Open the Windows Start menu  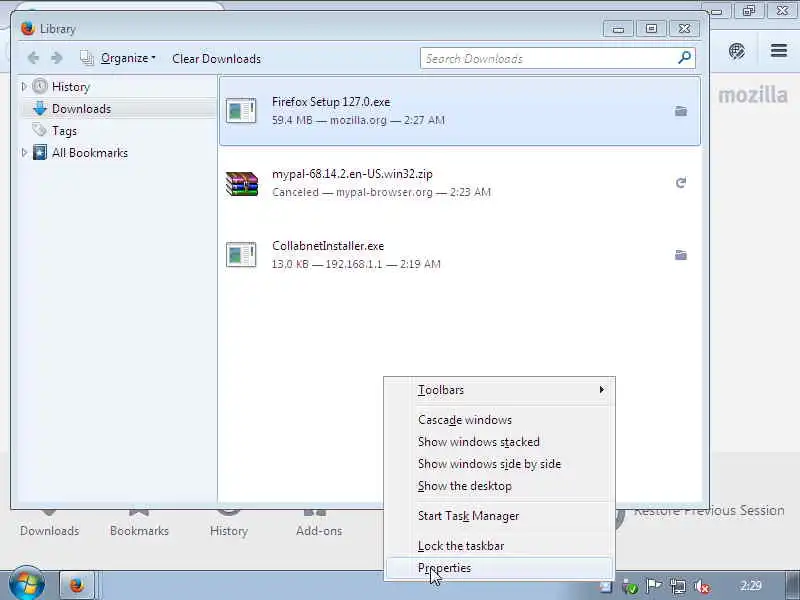pyautogui.click(x=26, y=584)
